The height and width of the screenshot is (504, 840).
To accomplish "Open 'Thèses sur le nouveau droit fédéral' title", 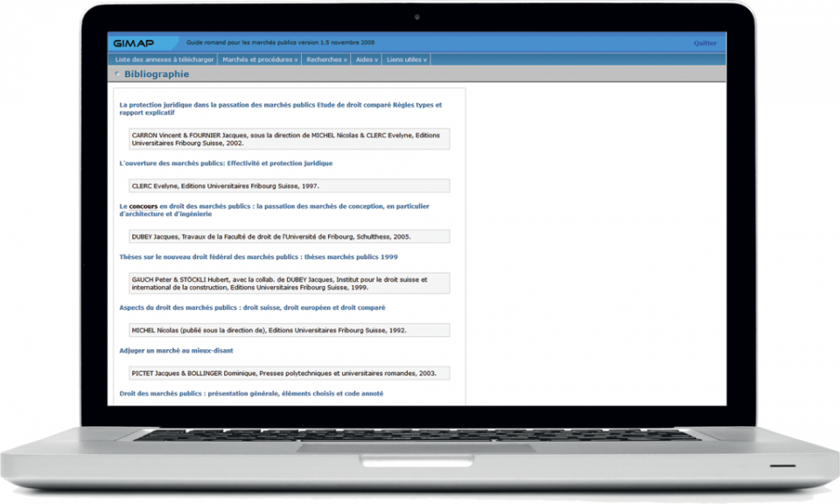I will point(258,257).
